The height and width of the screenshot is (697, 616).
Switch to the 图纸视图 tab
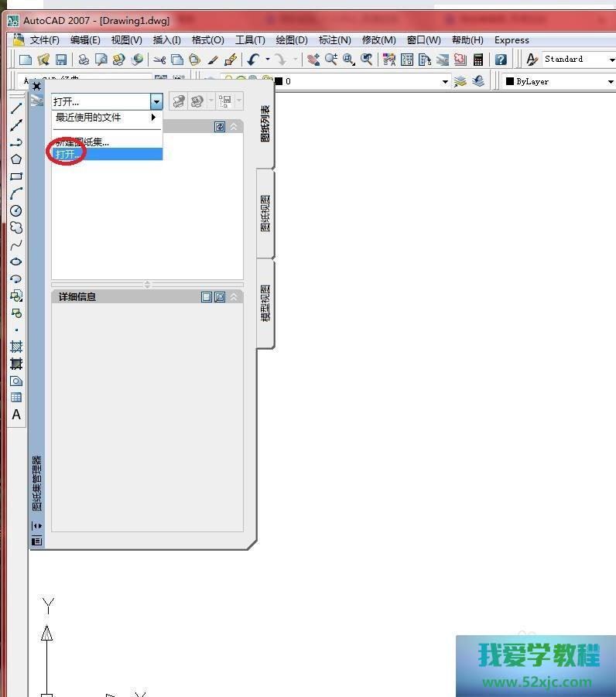pyautogui.click(x=265, y=214)
